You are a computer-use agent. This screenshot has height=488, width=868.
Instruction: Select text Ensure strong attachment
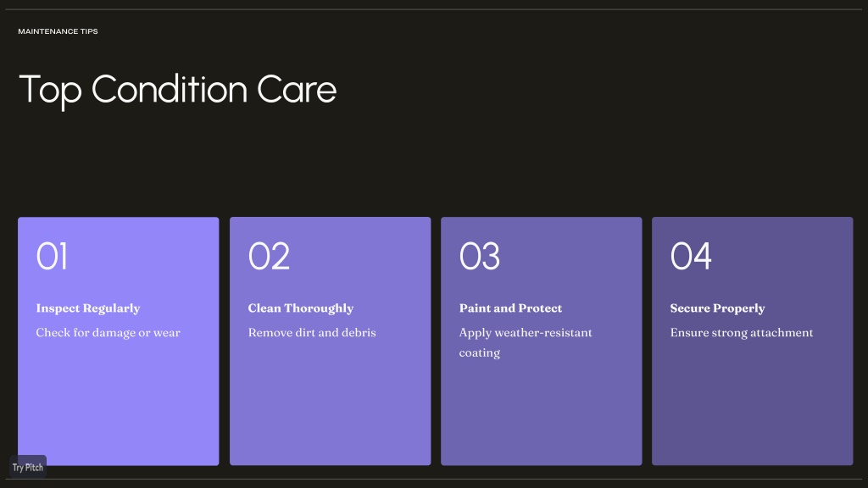[742, 332]
